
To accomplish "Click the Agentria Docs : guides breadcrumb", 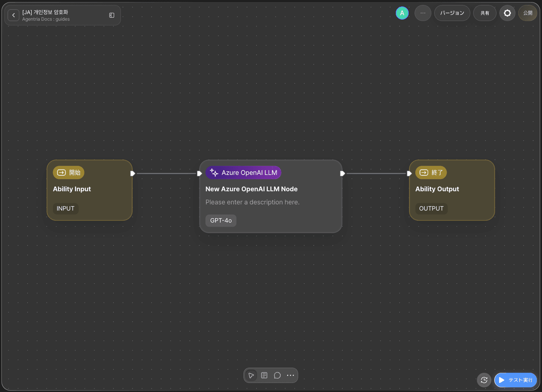I will (46, 19).
